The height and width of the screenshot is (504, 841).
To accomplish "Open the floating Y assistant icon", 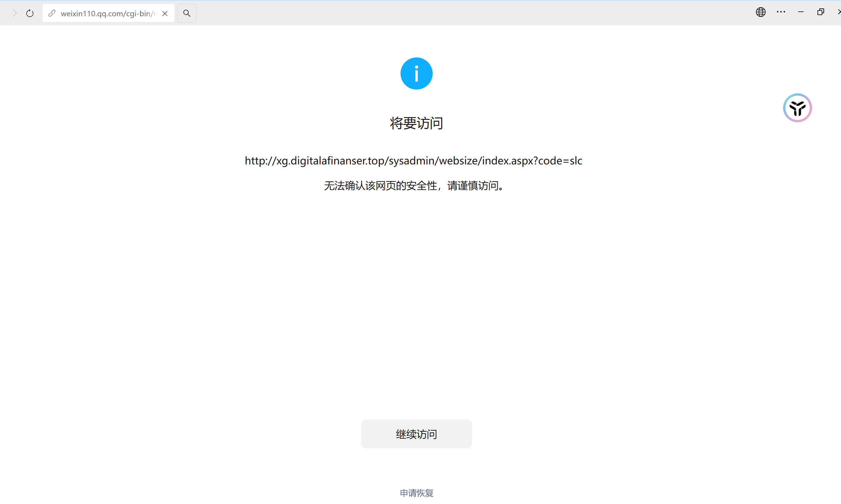I will (797, 108).
